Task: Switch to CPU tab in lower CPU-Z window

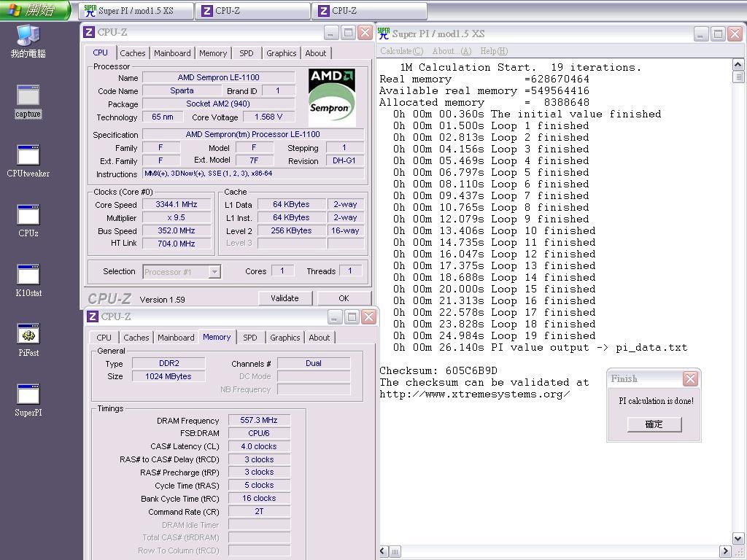Action: (104, 338)
